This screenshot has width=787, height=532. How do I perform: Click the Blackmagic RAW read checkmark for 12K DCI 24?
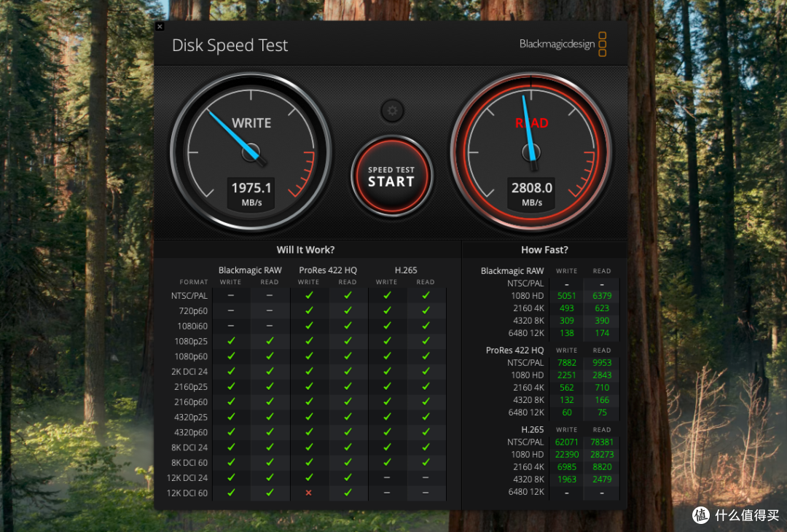tap(270, 477)
